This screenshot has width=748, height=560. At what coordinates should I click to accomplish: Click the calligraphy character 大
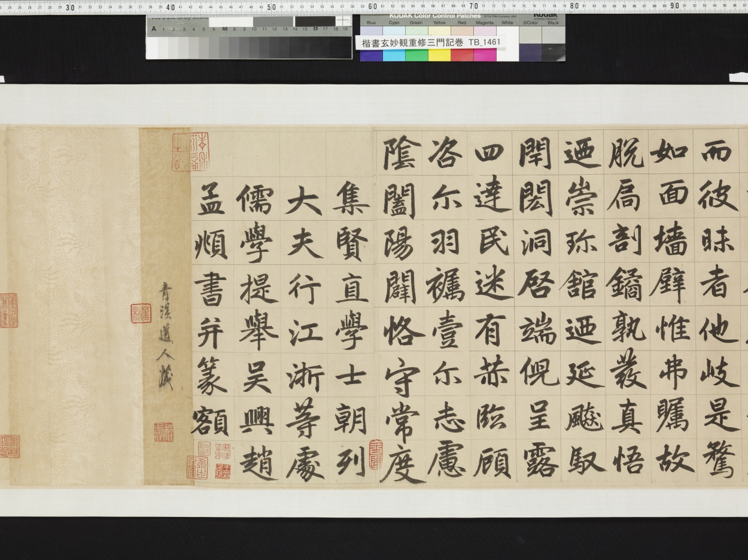[x=303, y=201]
